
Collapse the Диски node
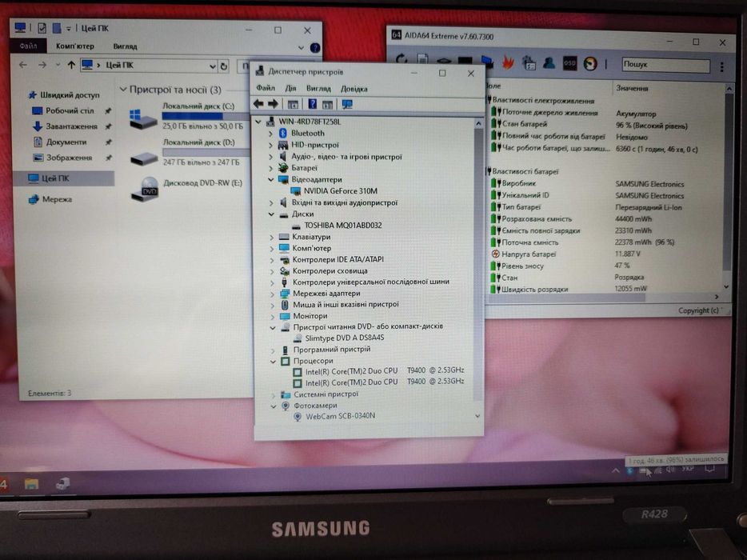(271, 214)
